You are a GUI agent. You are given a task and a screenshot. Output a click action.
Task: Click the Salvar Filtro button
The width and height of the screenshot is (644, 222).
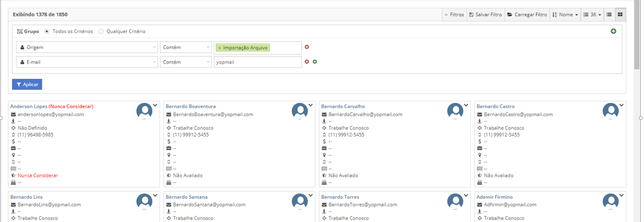[x=485, y=15]
